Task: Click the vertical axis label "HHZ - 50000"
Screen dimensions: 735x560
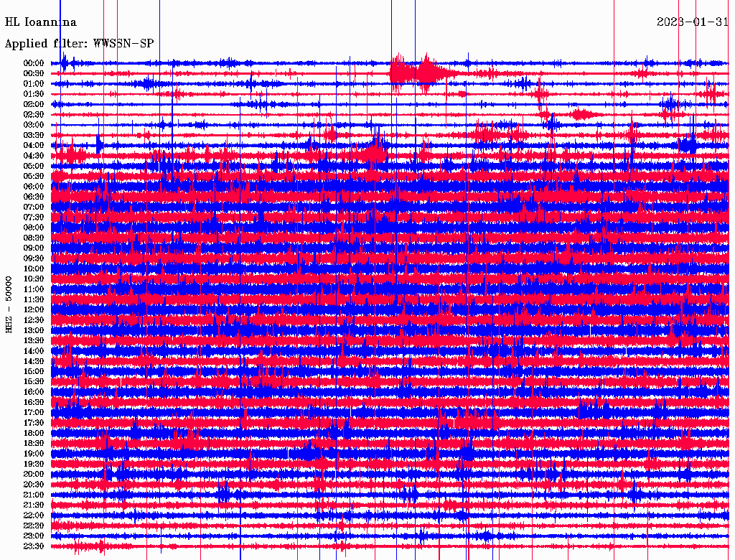Action: [9, 304]
